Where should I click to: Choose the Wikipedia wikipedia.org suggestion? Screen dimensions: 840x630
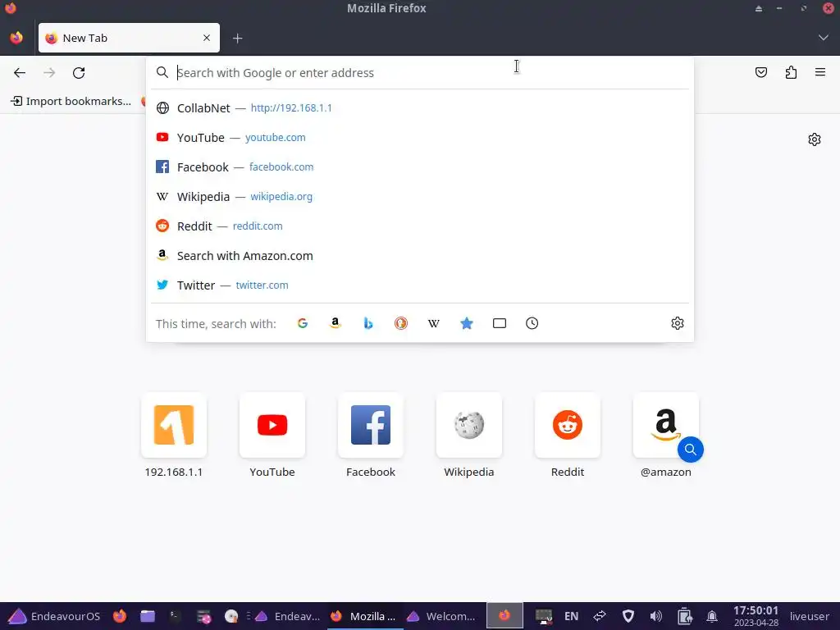[x=420, y=197]
